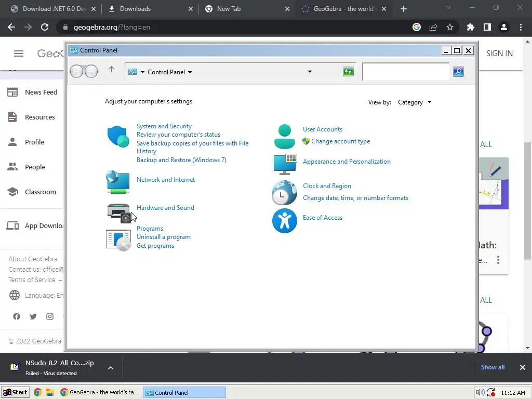Viewport: 532px width, 399px height.
Task: Open View by Category dropdown
Action: click(415, 102)
